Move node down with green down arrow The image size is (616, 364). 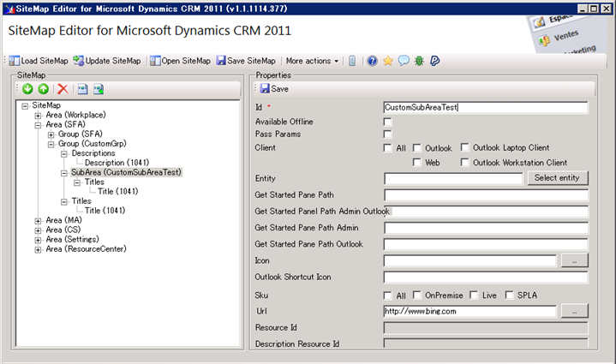click(27, 89)
